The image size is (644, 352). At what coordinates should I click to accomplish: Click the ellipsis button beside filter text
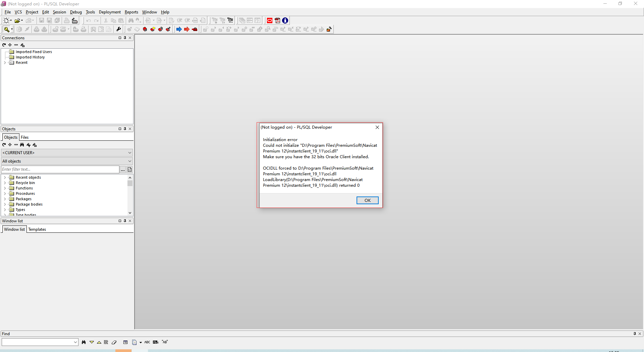(123, 170)
